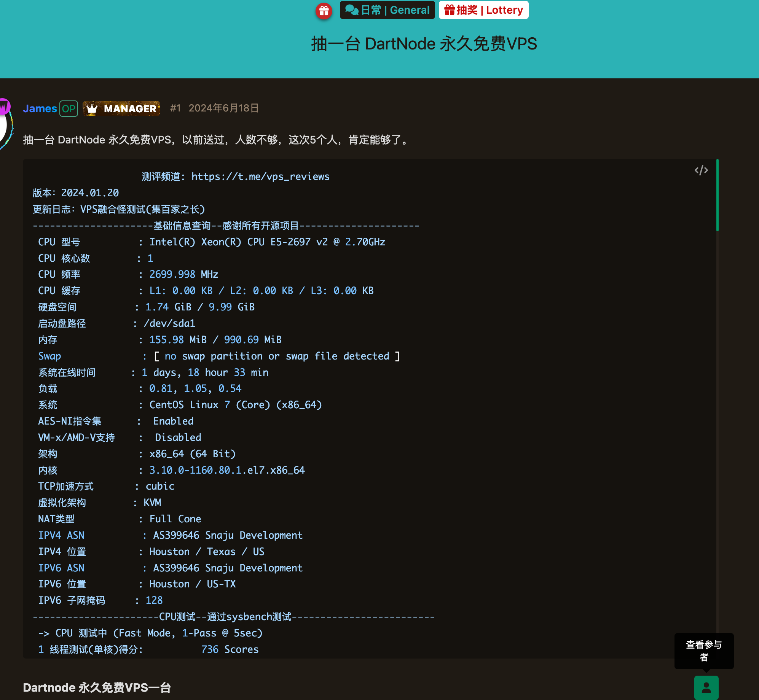Click the no swap partition detected line

(277, 356)
